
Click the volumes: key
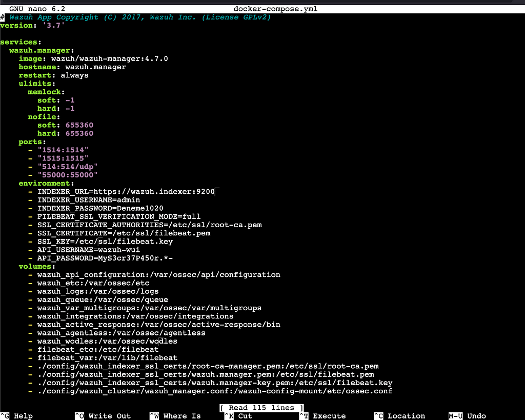tap(37, 266)
